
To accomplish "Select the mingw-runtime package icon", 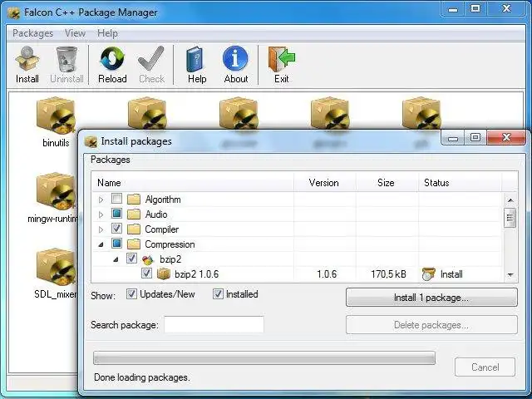I will pos(56,191).
